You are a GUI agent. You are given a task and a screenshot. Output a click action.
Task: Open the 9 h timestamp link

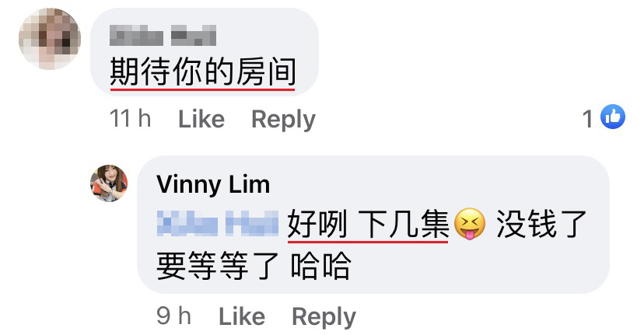pos(173,316)
